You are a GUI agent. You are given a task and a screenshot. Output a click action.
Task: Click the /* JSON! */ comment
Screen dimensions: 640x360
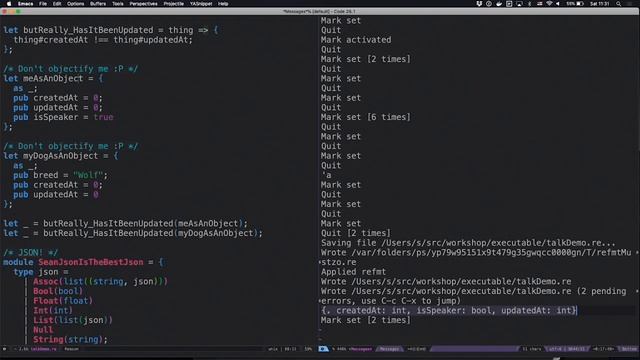coord(31,253)
